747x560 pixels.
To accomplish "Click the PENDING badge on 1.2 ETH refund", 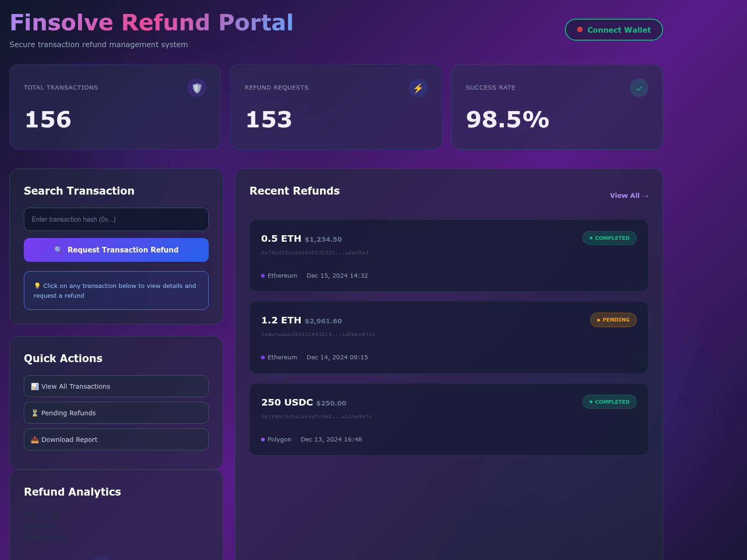I will click(x=613, y=320).
